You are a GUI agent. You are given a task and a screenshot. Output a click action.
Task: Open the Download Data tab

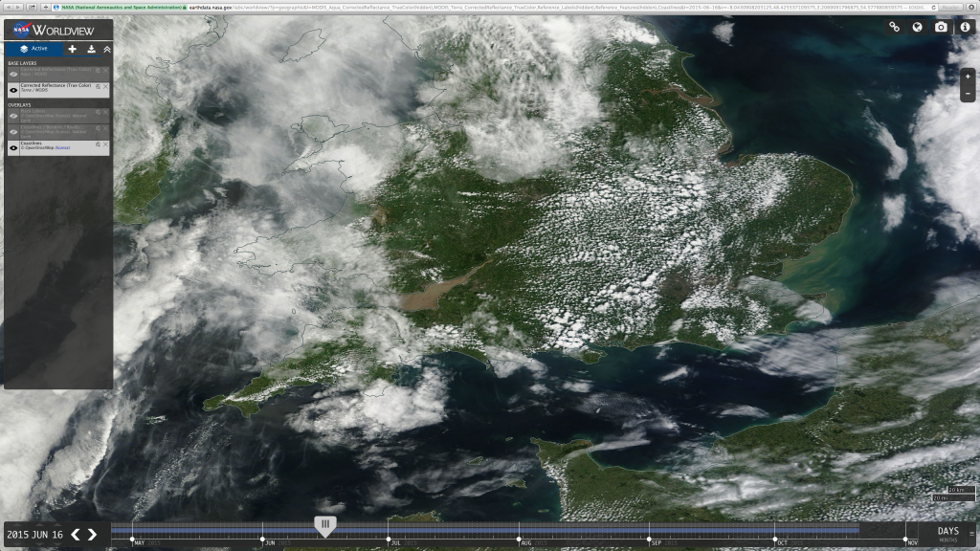tap(91, 49)
